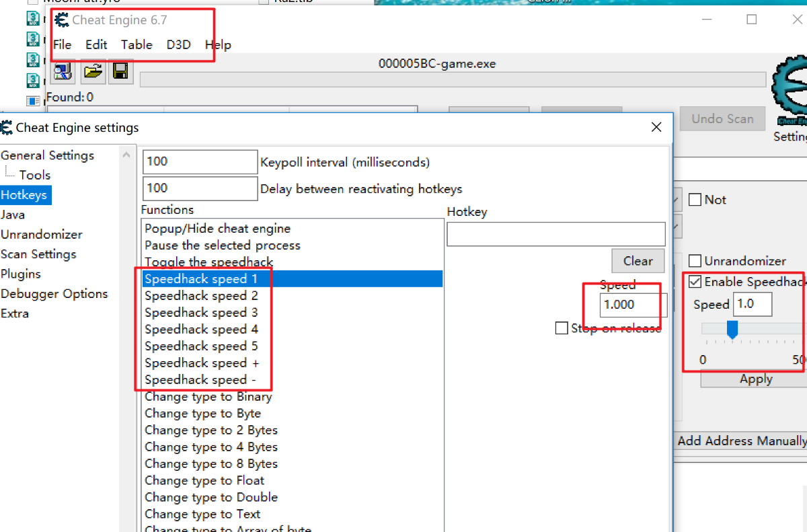This screenshot has width=807, height=532.
Task: Open the Table menu
Action: [137, 44]
